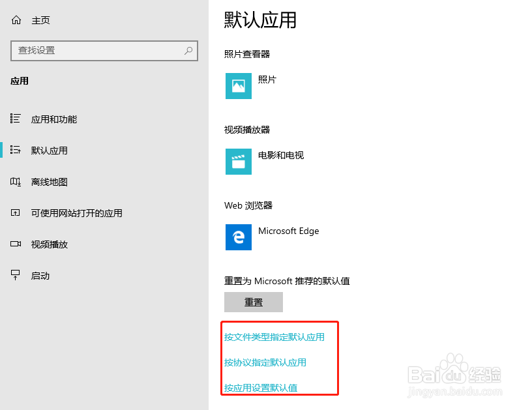
Task: Click the 照片 app tile icon
Action: tap(239, 86)
